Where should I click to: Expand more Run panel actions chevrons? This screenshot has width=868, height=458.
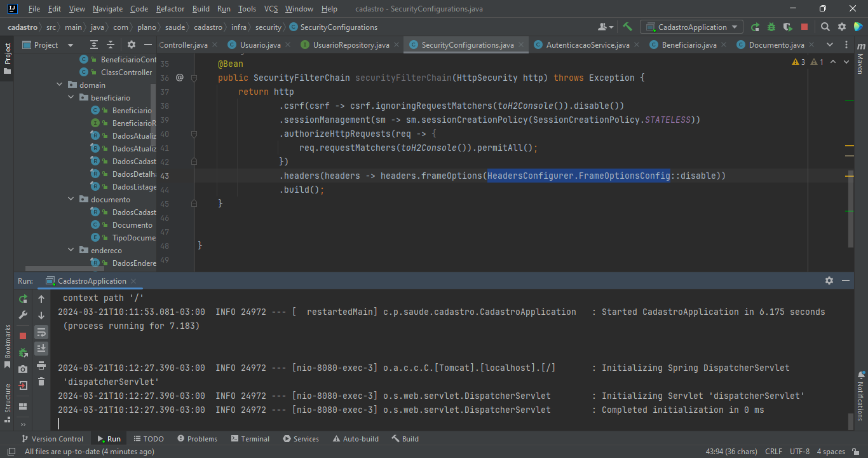point(24,424)
